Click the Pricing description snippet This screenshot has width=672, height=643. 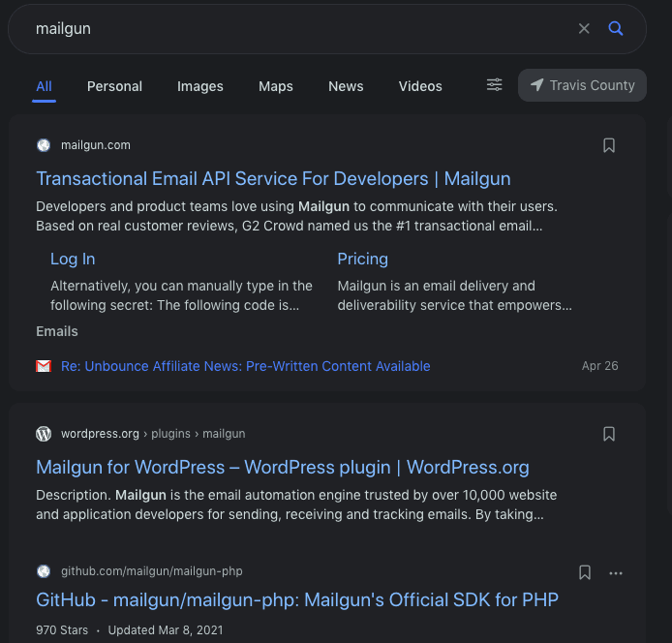(x=454, y=295)
